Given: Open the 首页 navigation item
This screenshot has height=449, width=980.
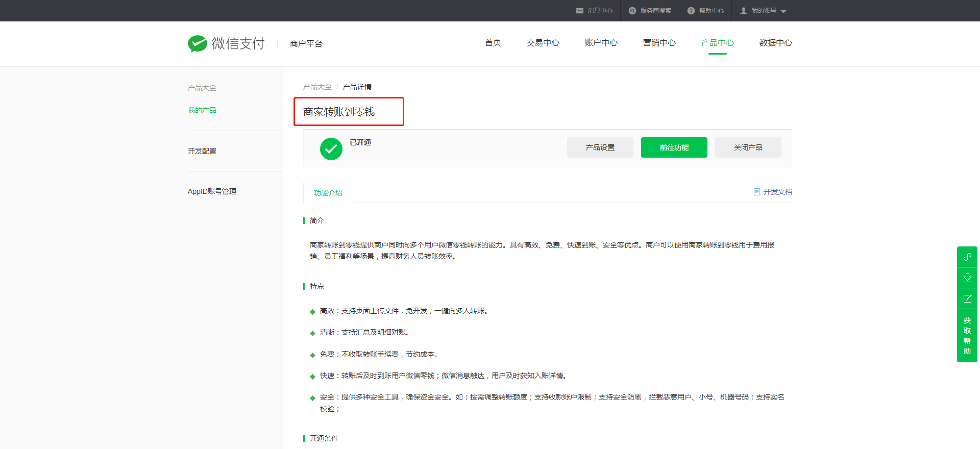Looking at the screenshot, I should tap(493, 43).
